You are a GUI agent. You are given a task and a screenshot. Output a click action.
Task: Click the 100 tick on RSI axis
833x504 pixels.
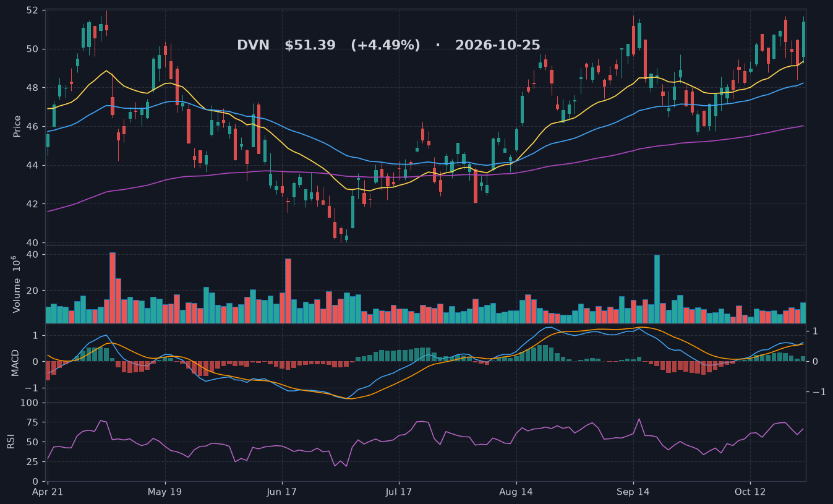(x=30, y=403)
